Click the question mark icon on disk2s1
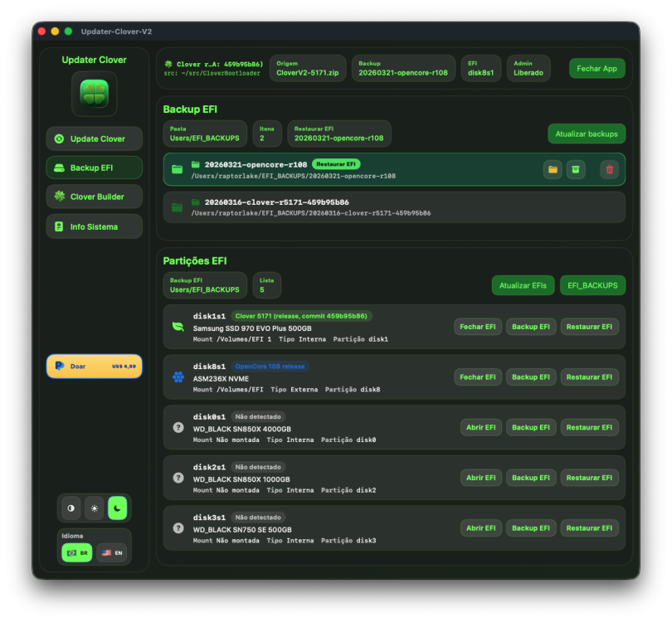 click(x=178, y=478)
